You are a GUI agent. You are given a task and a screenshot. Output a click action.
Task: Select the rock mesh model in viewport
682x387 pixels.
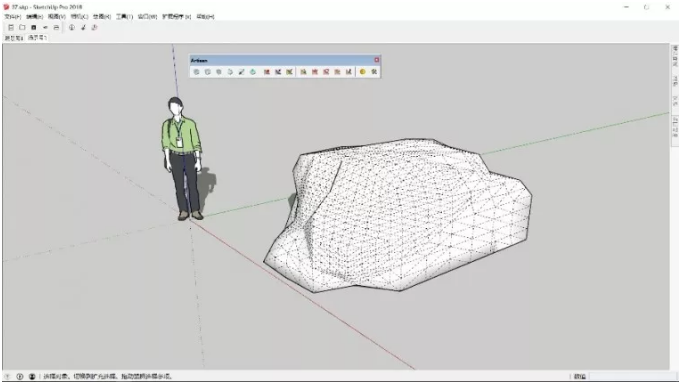click(x=398, y=215)
